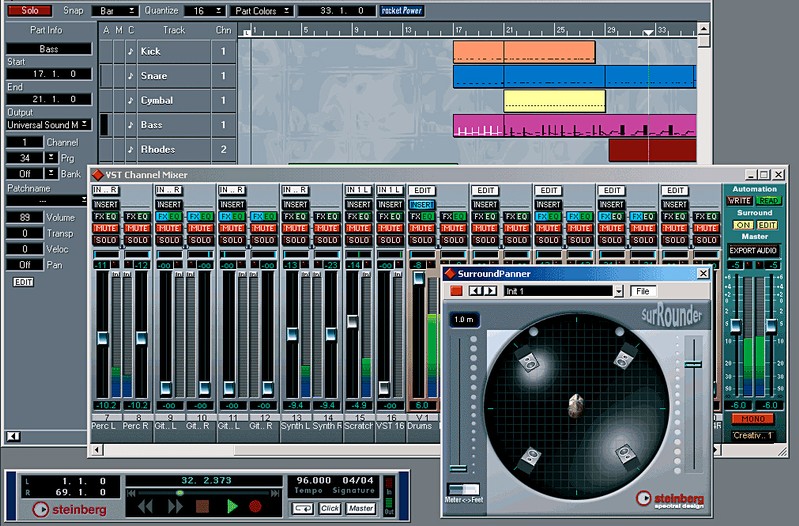
Task: Click the Chn column header
Action: click(x=223, y=30)
